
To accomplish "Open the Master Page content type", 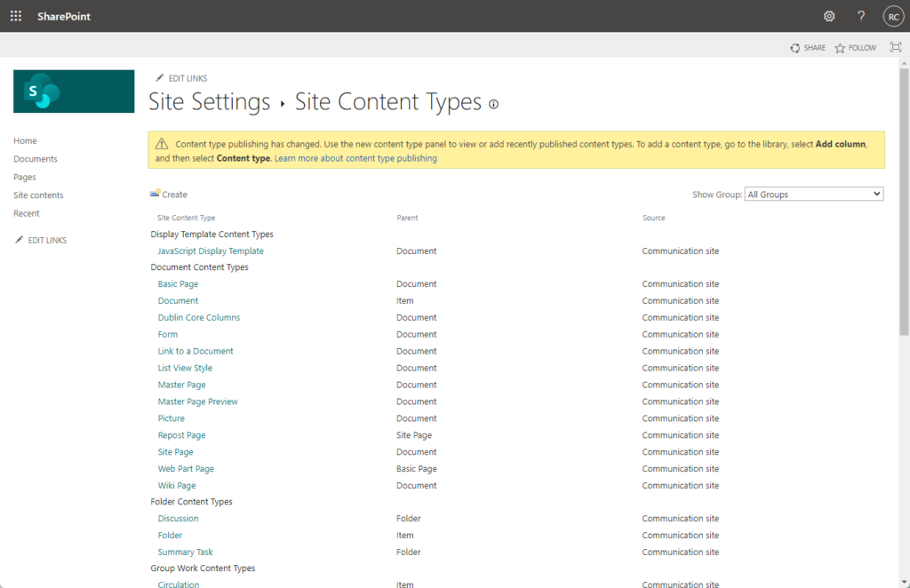I will (x=181, y=385).
